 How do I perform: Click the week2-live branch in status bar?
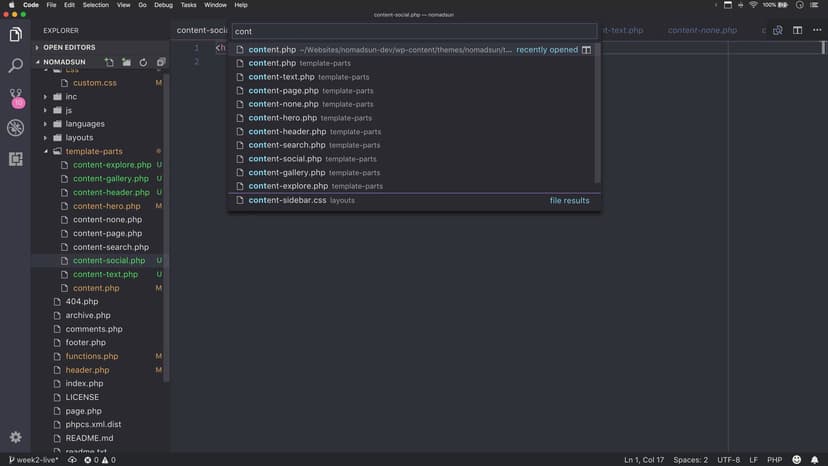(33, 460)
